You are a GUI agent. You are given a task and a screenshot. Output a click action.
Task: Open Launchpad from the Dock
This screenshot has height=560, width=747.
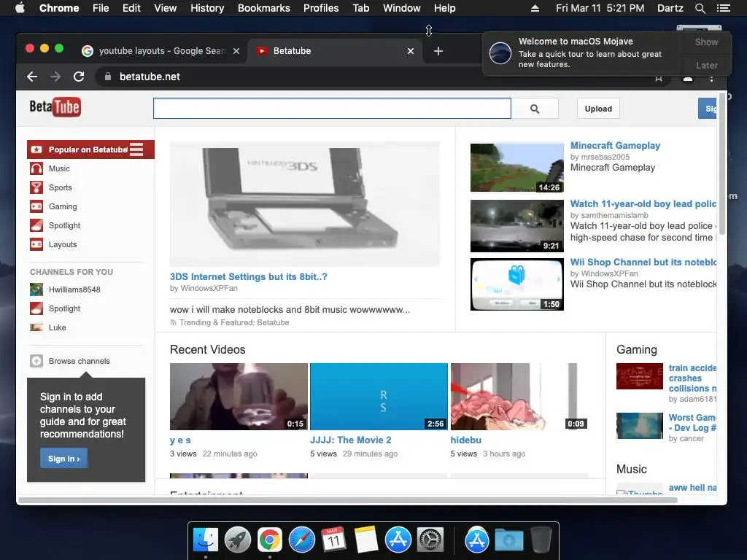(237, 540)
